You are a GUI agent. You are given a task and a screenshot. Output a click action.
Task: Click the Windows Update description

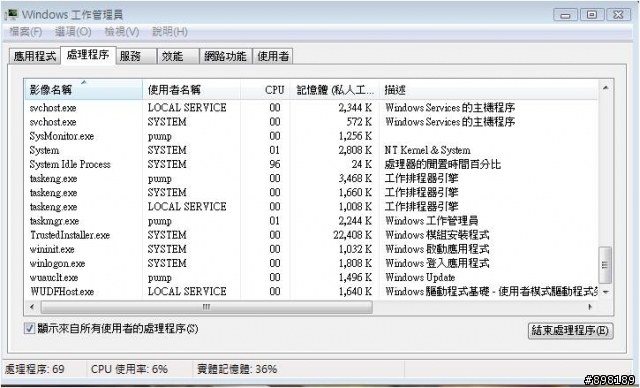pyautogui.click(x=420, y=277)
